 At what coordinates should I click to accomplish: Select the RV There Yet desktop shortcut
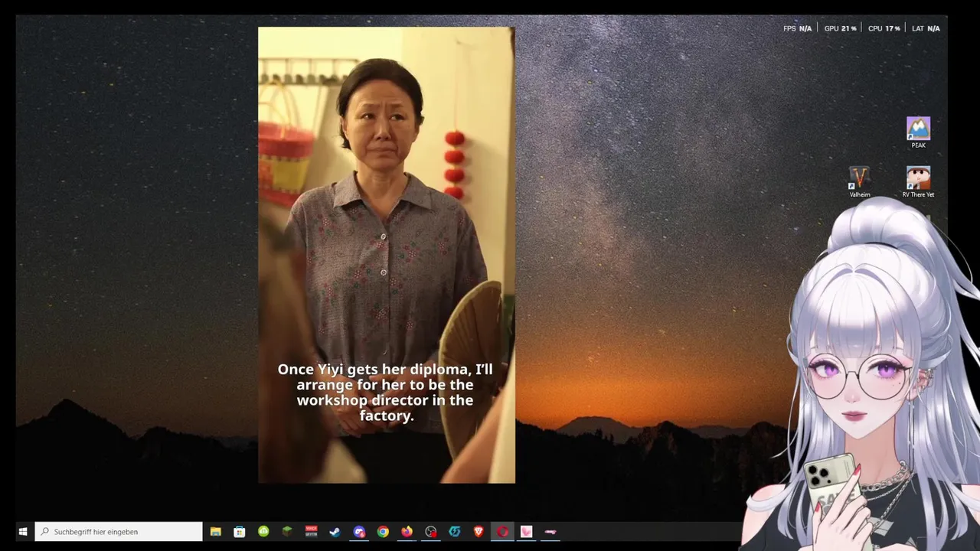pyautogui.click(x=918, y=182)
